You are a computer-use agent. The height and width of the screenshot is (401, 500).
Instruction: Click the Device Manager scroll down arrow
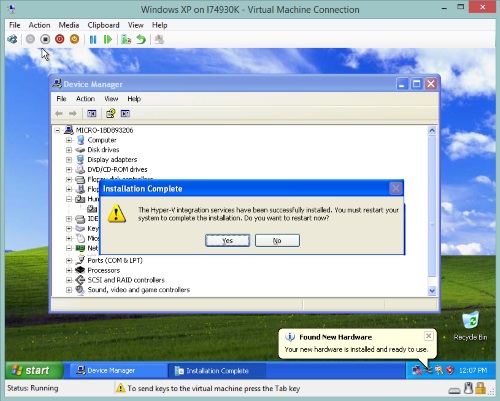click(x=432, y=291)
